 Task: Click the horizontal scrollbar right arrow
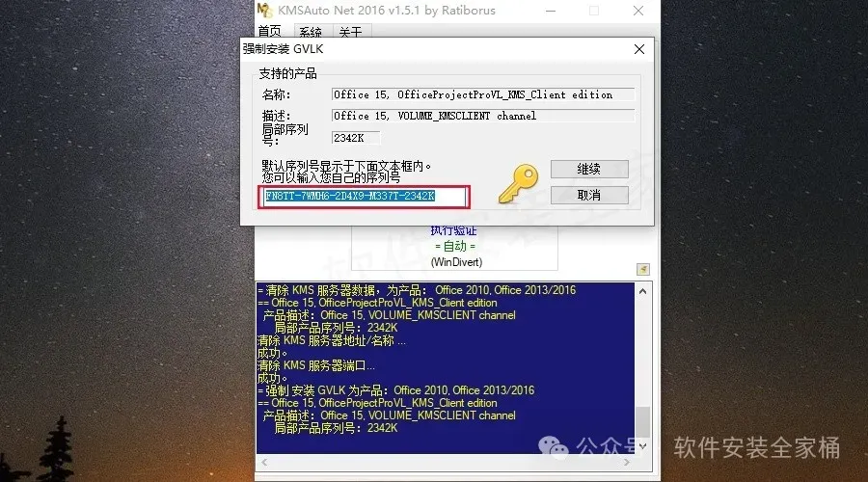click(627, 462)
